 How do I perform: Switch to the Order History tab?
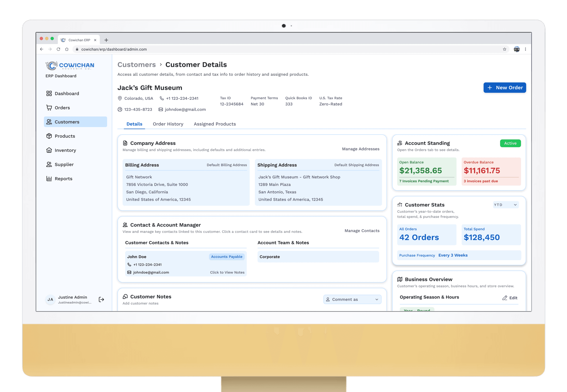pos(168,124)
